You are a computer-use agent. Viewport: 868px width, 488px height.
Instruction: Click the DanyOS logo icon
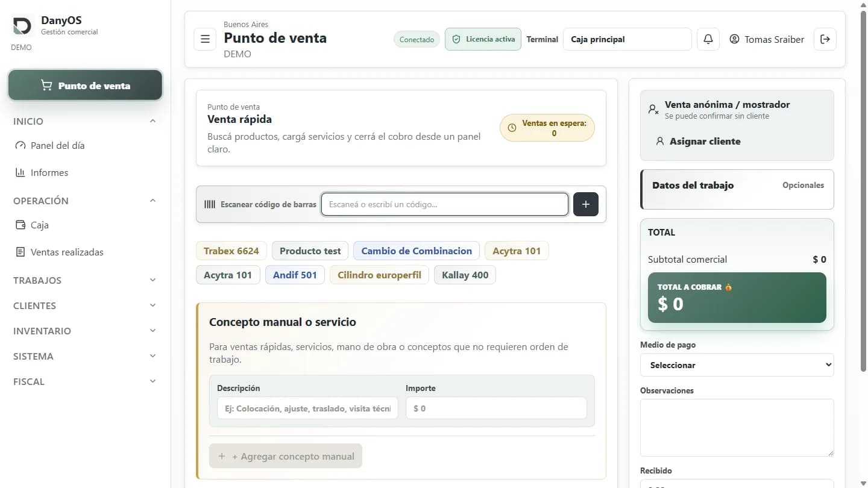coord(22,26)
